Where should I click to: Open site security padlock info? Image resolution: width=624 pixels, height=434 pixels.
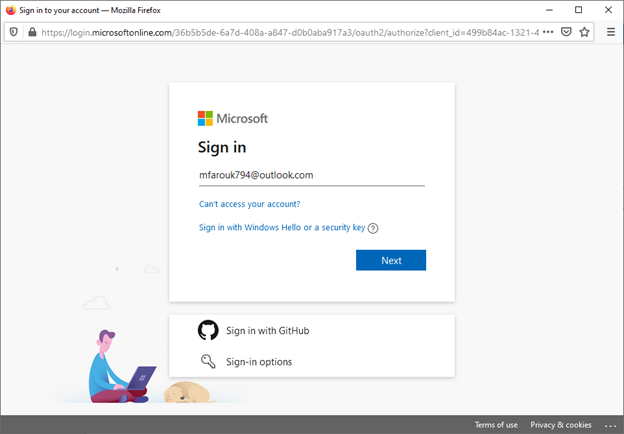(x=32, y=32)
